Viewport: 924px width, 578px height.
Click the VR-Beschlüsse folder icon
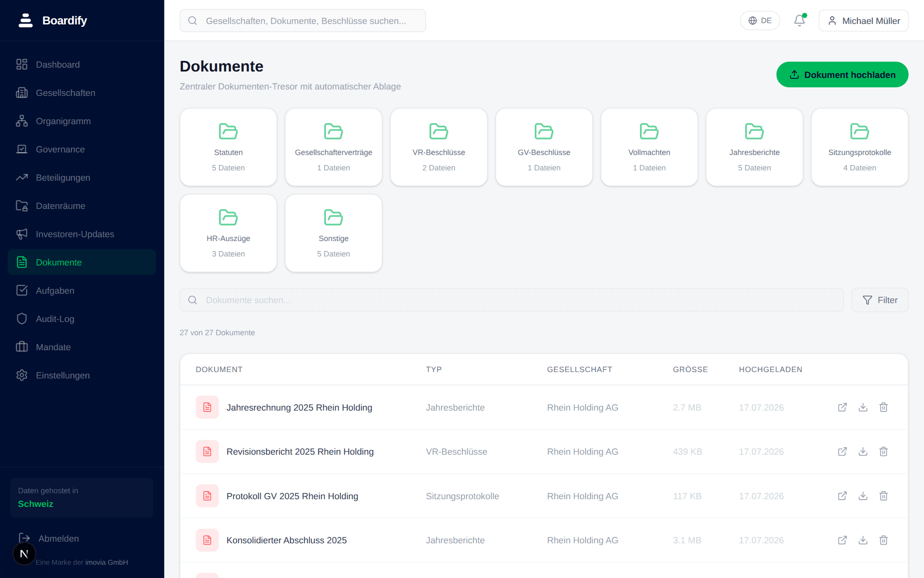tap(439, 131)
